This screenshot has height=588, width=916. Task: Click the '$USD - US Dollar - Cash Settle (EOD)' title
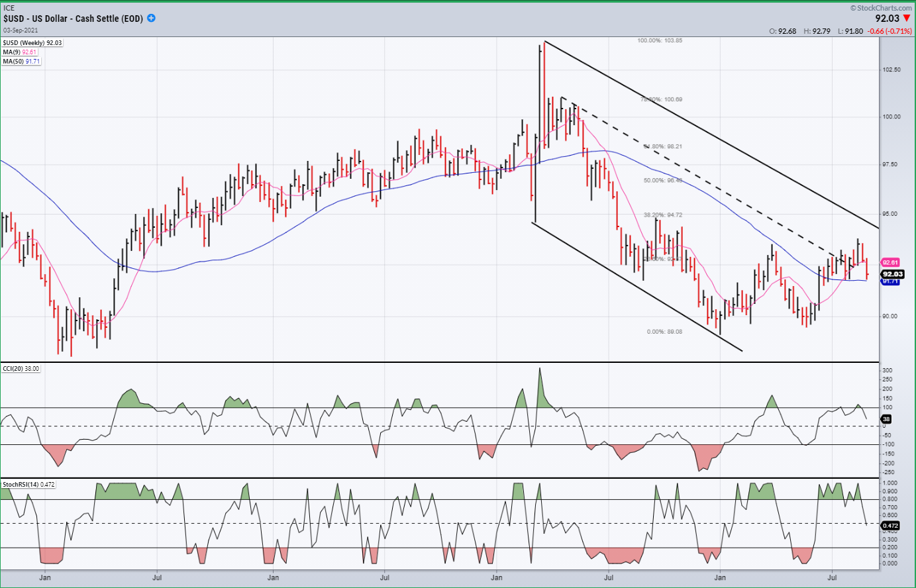point(73,19)
